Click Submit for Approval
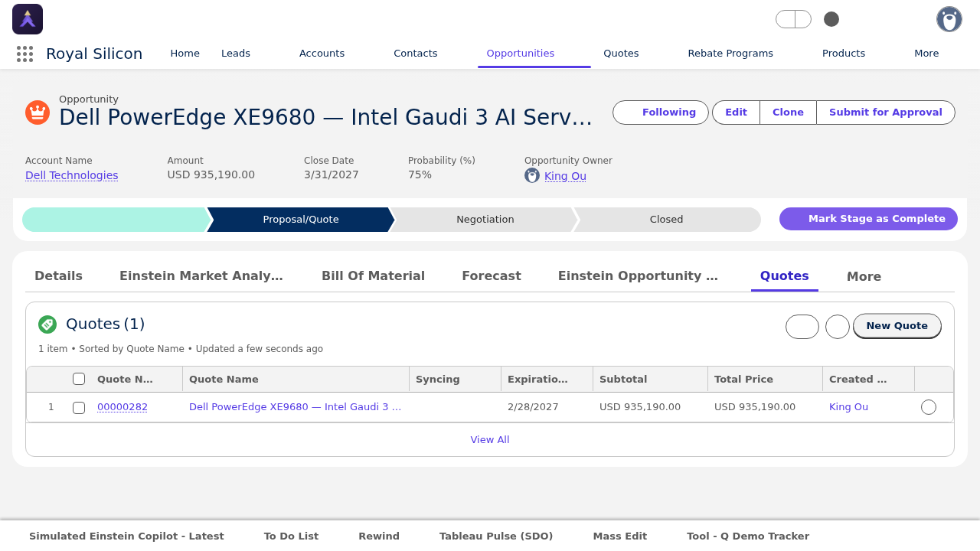The height and width of the screenshot is (551, 980). (886, 112)
